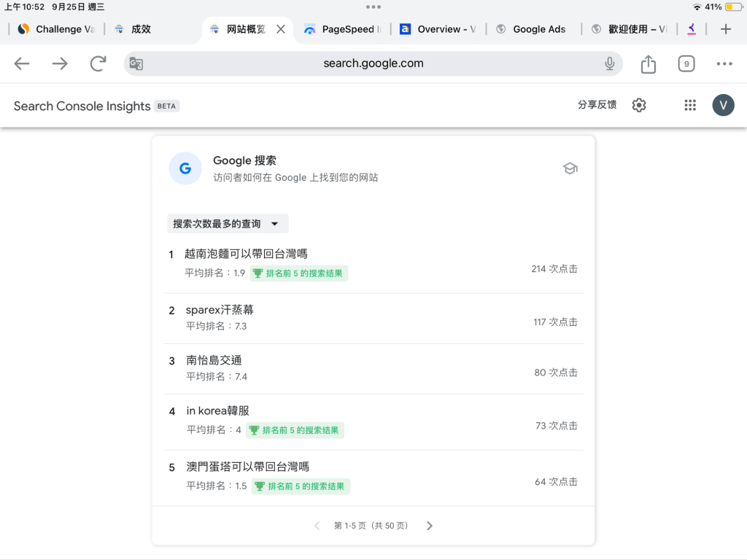
Task: Click the graduation cap learn icon
Action: click(x=570, y=168)
